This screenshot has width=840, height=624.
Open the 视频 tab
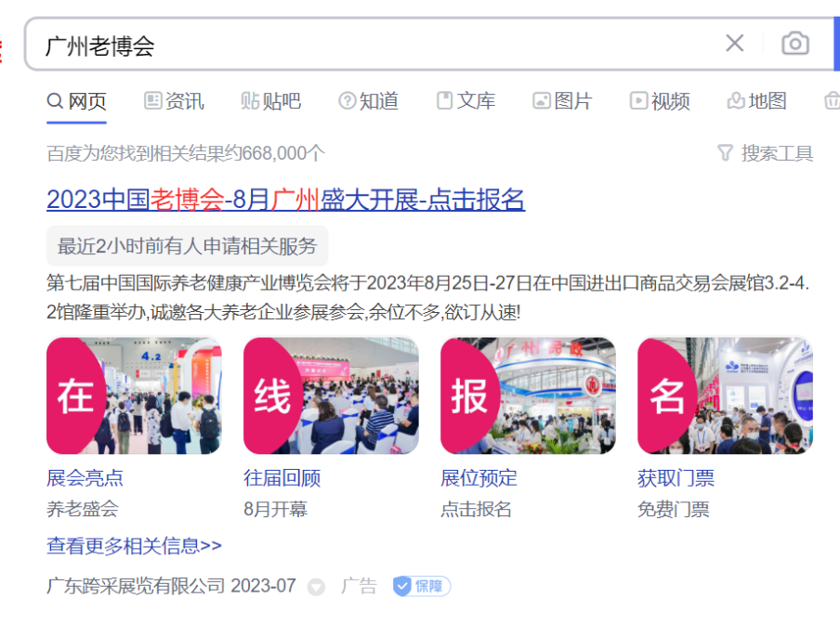(x=660, y=101)
